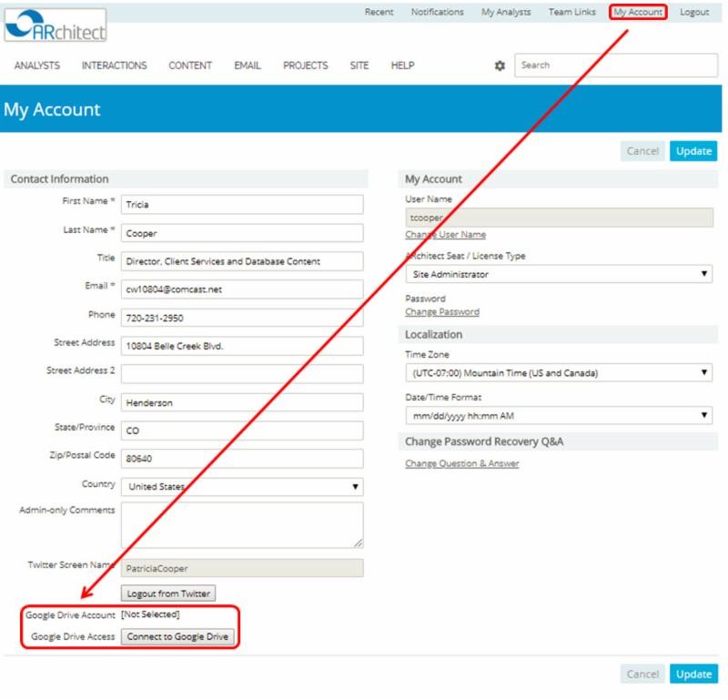This screenshot has height=700, width=728.
Task: Click Change Password link
Action: click(442, 312)
